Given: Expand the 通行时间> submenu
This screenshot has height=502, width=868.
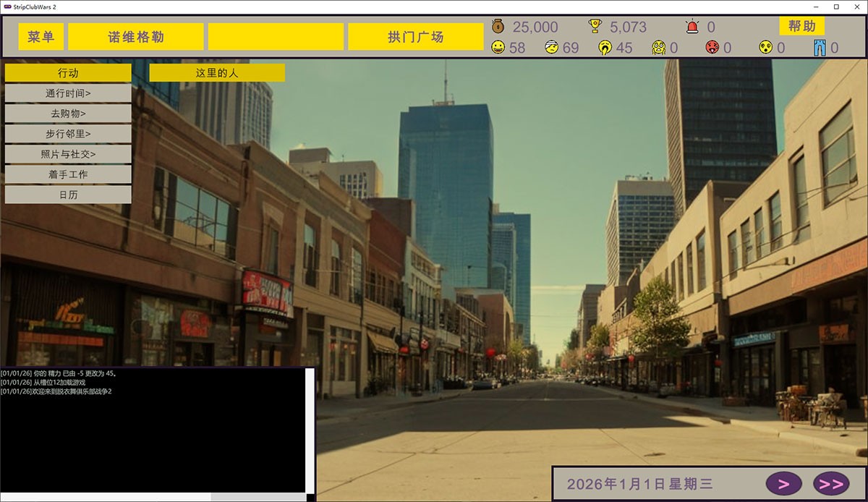Looking at the screenshot, I should click(x=68, y=93).
